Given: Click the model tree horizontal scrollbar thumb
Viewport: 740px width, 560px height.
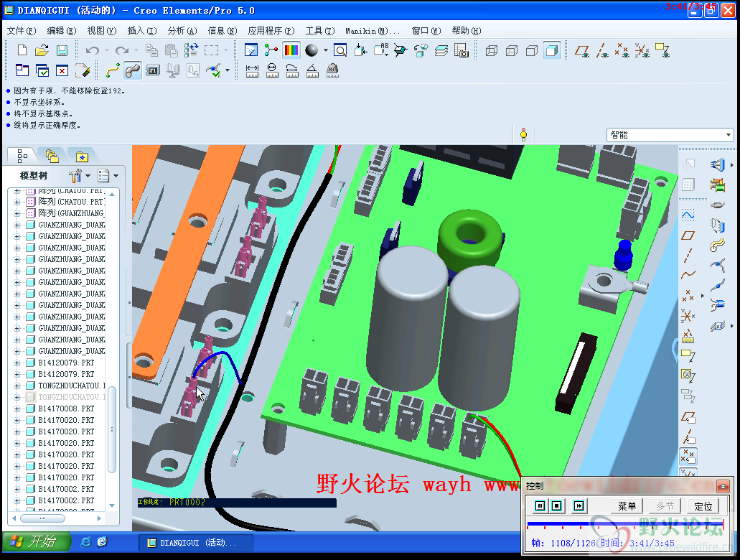Looking at the screenshot, I should (x=42, y=518).
